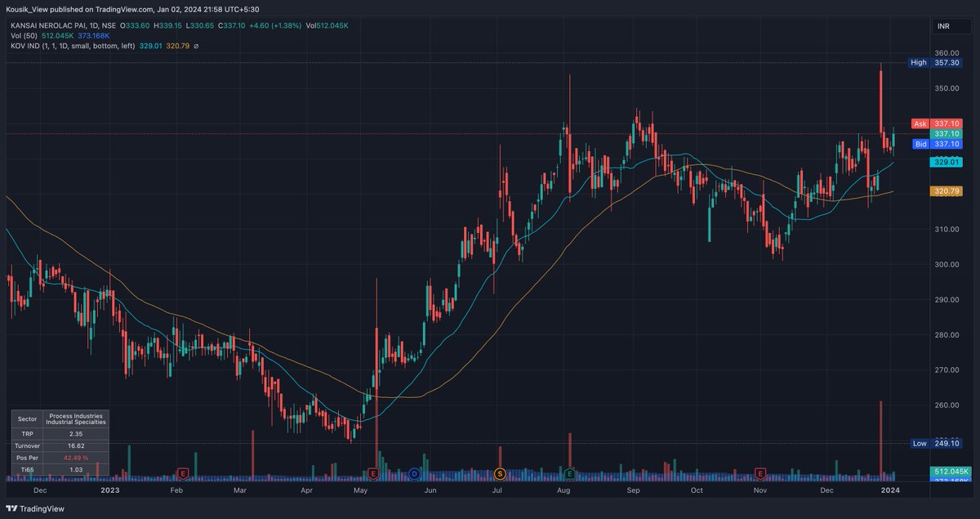This screenshot has width=980, height=519.
Task: Click the 1.03 TI65 value cell
Action: 75,470
